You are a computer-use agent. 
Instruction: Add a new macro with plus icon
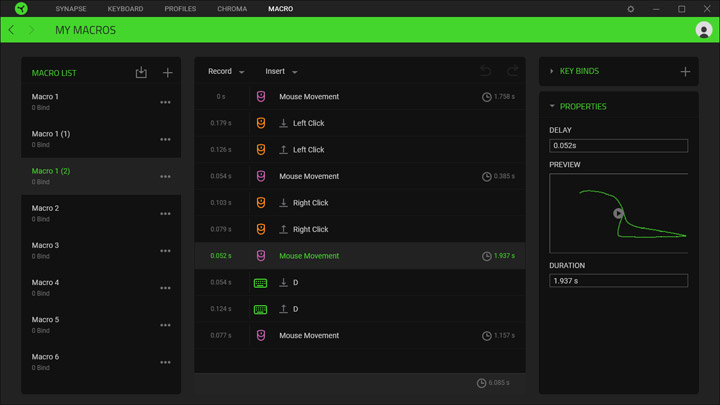168,73
